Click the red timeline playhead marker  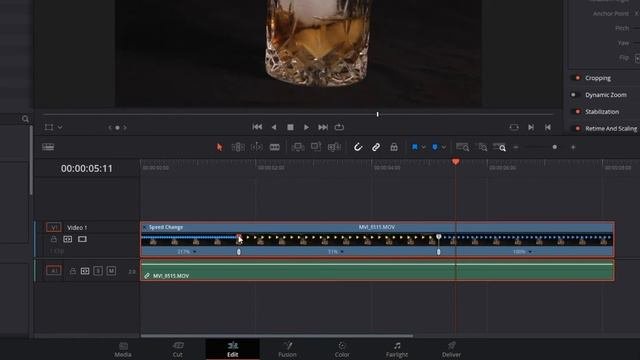click(x=456, y=162)
